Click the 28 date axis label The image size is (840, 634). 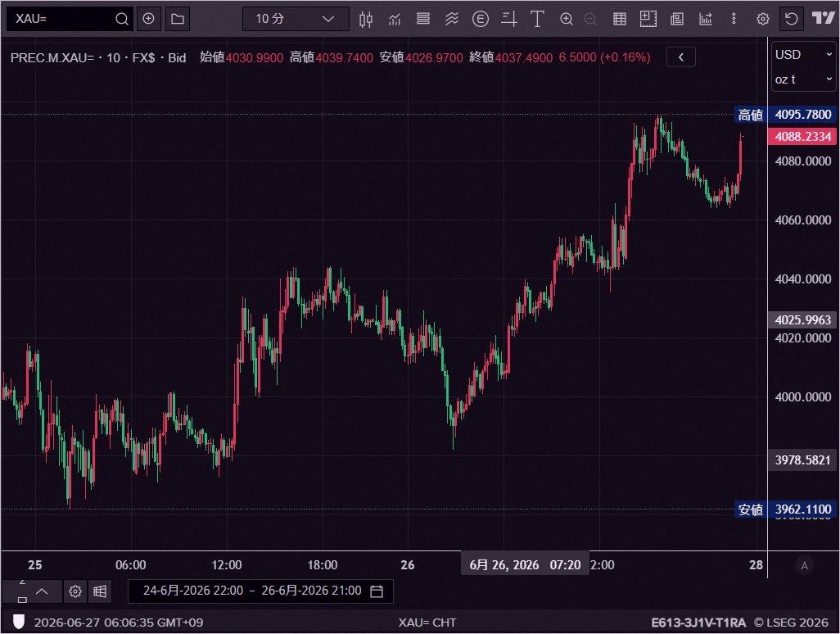tap(756, 565)
